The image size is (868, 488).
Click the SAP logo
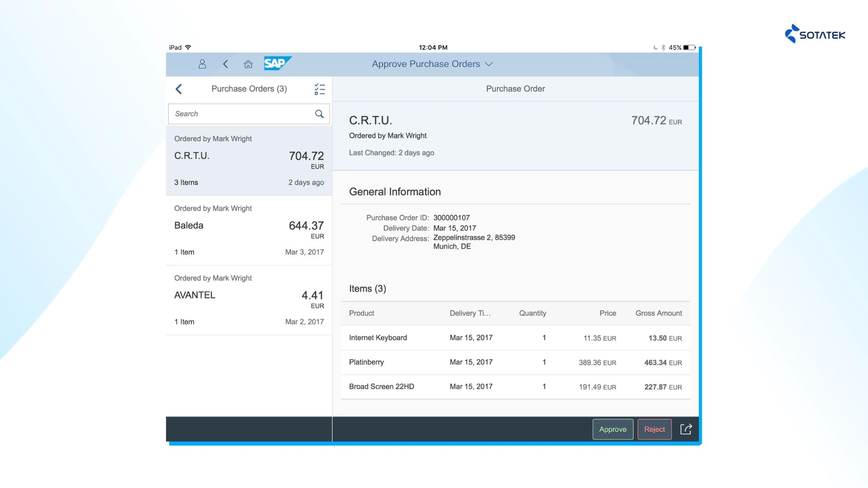click(x=277, y=63)
